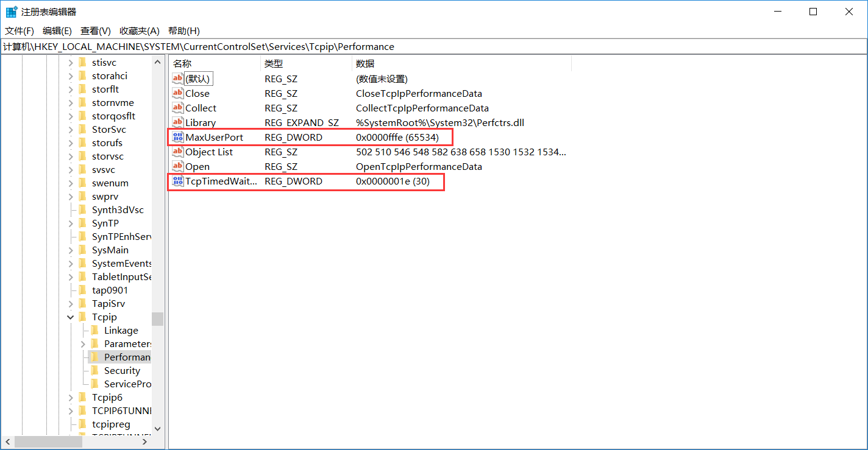Viewport: 868px width, 450px height.
Task: Open the 收藏夹(A) menu
Action: pos(140,30)
